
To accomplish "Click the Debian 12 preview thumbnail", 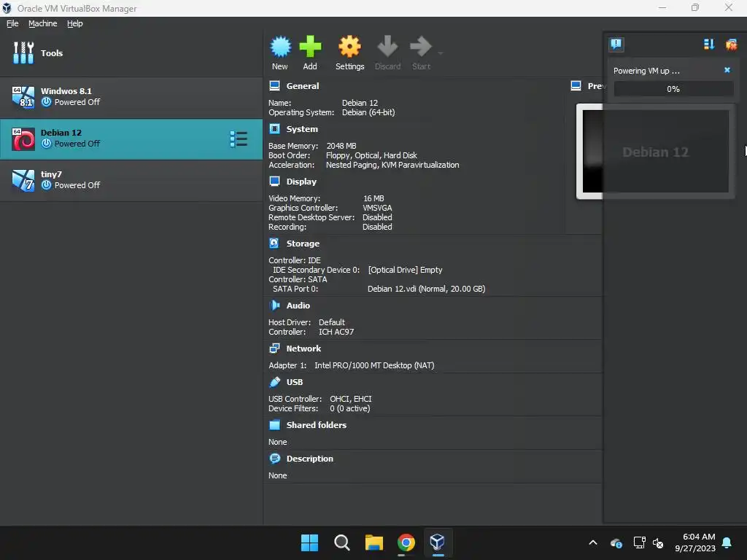I will point(656,152).
